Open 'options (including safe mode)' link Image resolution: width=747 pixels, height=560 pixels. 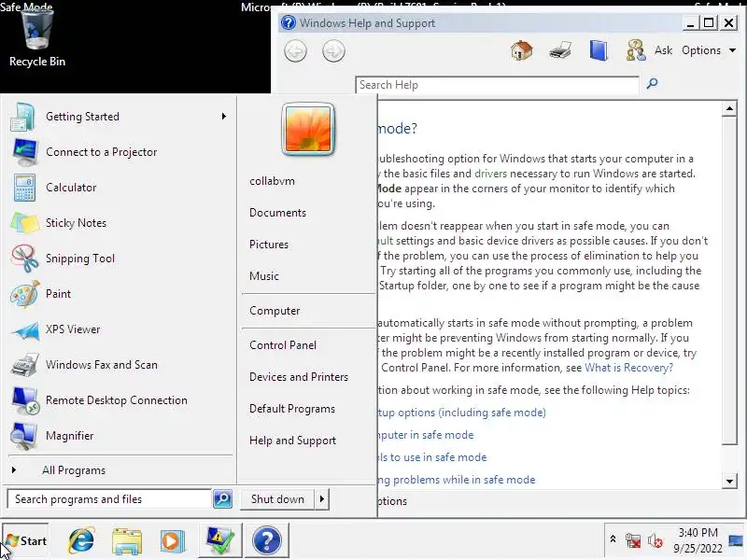pyautogui.click(x=461, y=413)
